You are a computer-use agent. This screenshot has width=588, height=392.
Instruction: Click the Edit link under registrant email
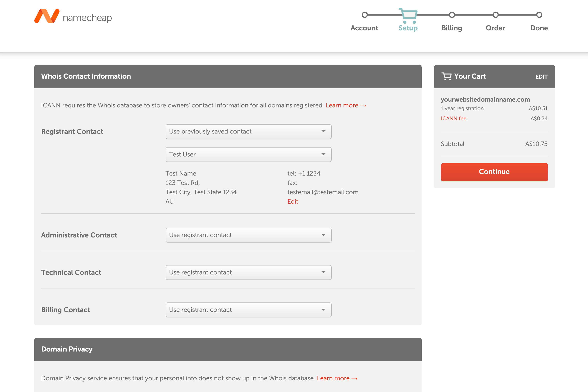[x=293, y=201]
